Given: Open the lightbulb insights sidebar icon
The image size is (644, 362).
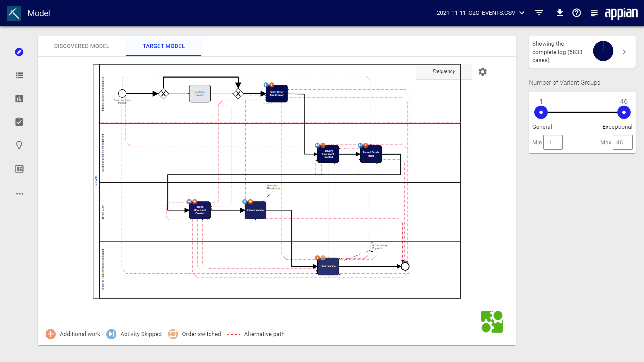Looking at the screenshot, I should (19, 145).
